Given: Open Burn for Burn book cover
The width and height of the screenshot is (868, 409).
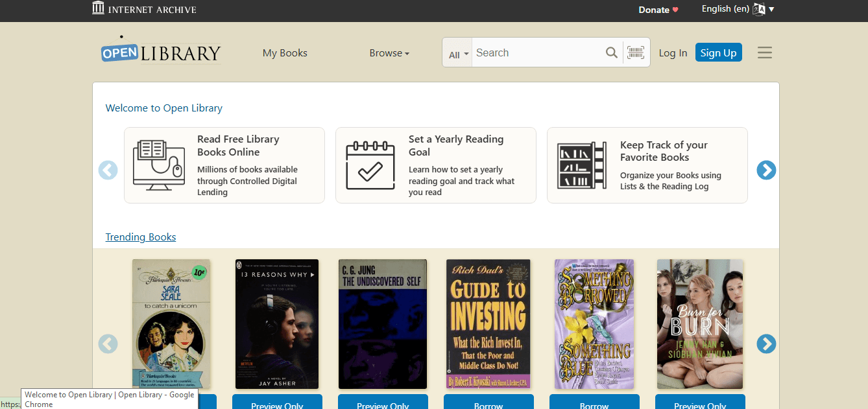Looking at the screenshot, I should (700, 324).
